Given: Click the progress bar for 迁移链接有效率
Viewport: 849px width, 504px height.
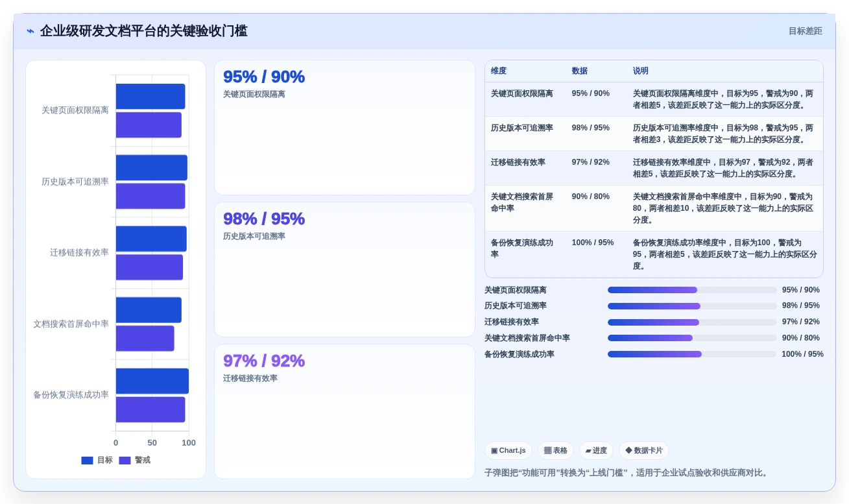Looking at the screenshot, I should point(692,322).
